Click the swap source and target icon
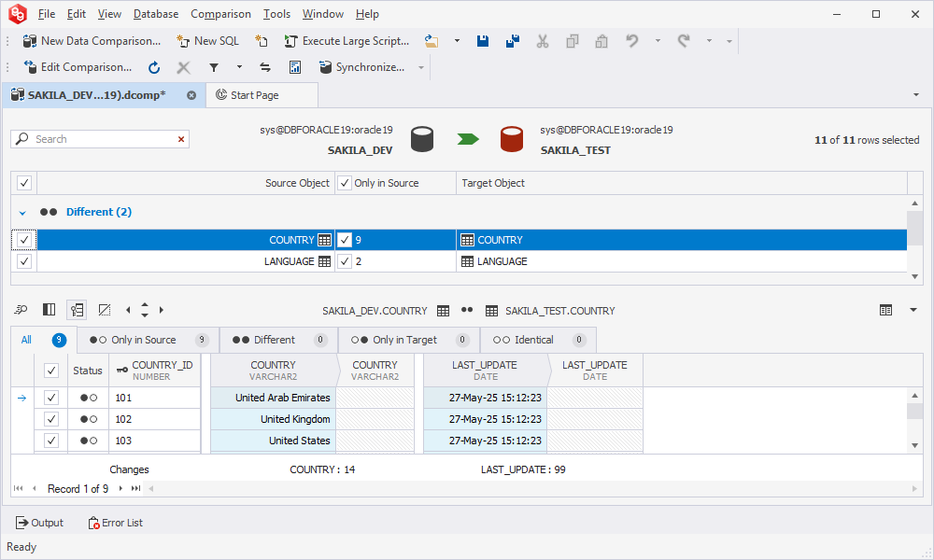 tap(265, 67)
